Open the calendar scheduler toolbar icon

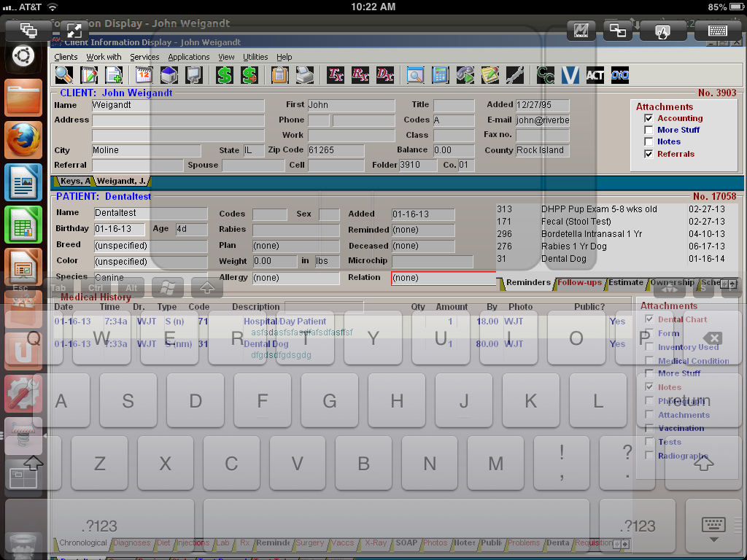coord(144,75)
